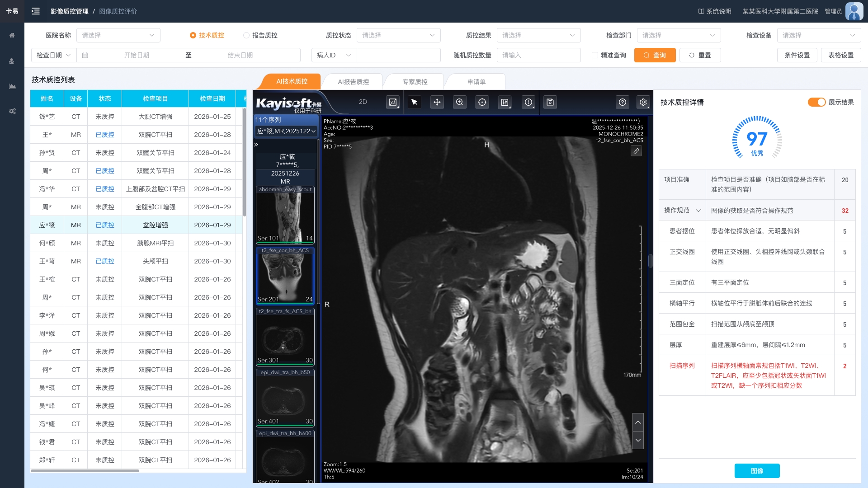The image size is (868, 488).
Task: Select the zoom magnifier tool
Action: pyautogui.click(x=459, y=102)
